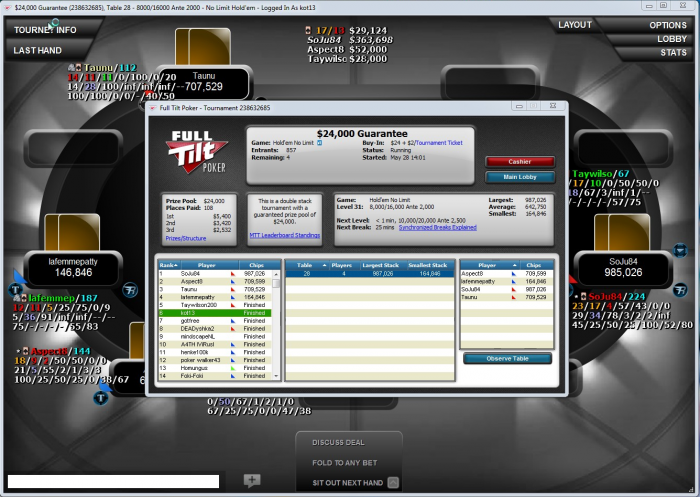
Task: Click the info icon beside Hold'em No Limit
Action: tap(319, 143)
